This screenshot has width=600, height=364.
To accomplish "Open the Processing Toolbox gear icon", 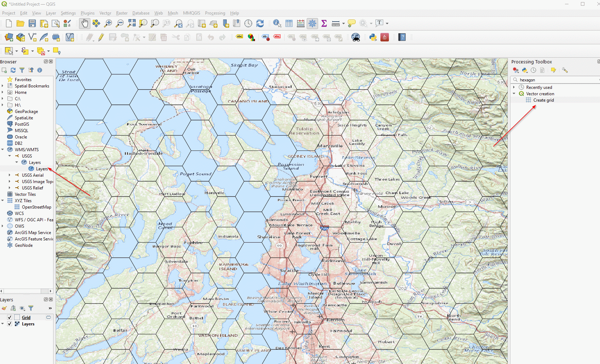I will pos(312,23).
